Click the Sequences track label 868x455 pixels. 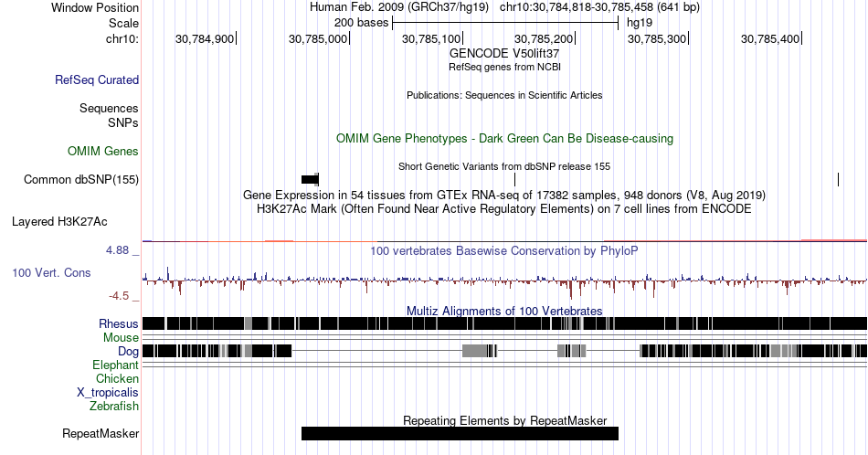[x=109, y=108]
